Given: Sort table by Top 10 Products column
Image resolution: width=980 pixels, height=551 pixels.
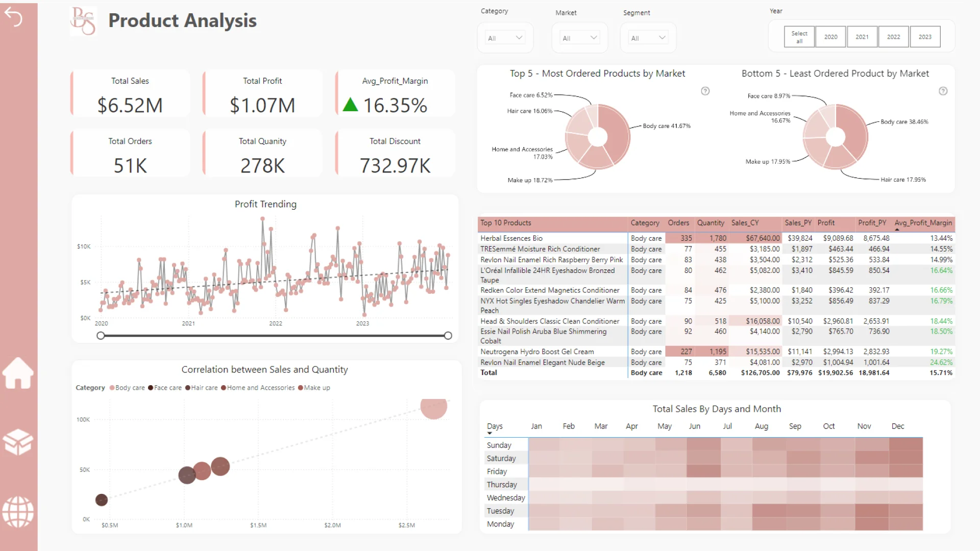Looking at the screenshot, I should click(x=506, y=223).
